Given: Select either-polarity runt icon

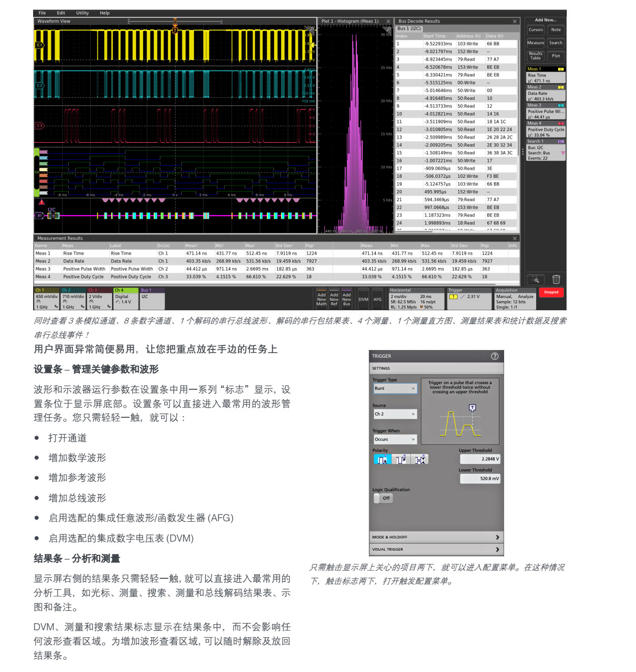Looking at the screenshot, I should click(x=420, y=460).
